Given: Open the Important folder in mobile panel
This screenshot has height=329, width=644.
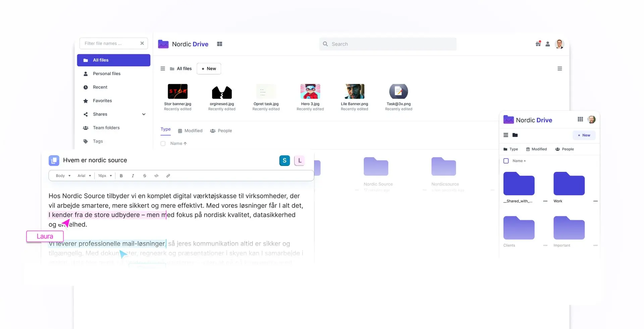Looking at the screenshot, I should 569,228.
